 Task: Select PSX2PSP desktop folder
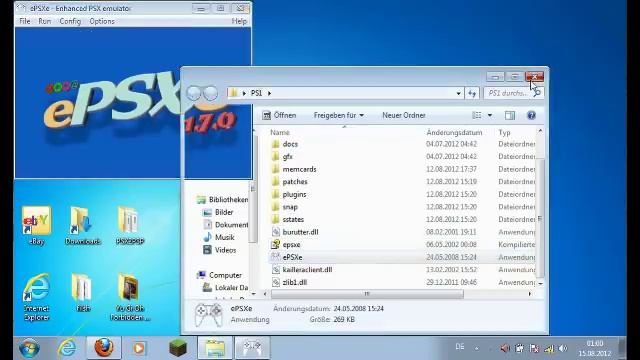[130, 226]
